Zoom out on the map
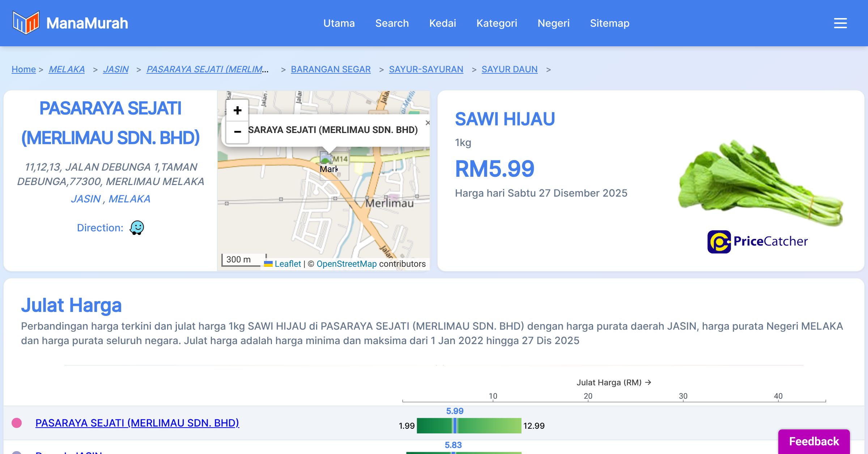This screenshot has height=454, width=868. pos(237,132)
